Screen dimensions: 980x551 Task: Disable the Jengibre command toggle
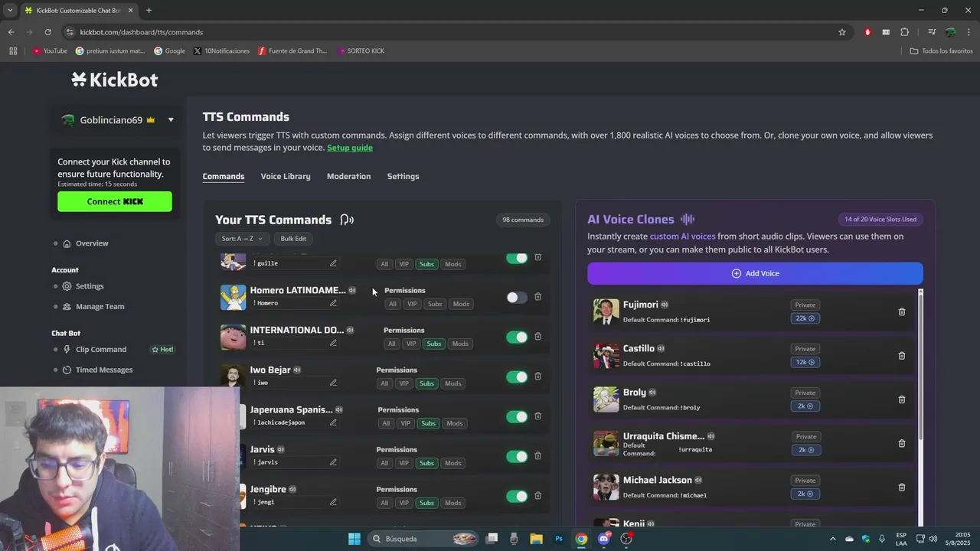[x=517, y=496]
